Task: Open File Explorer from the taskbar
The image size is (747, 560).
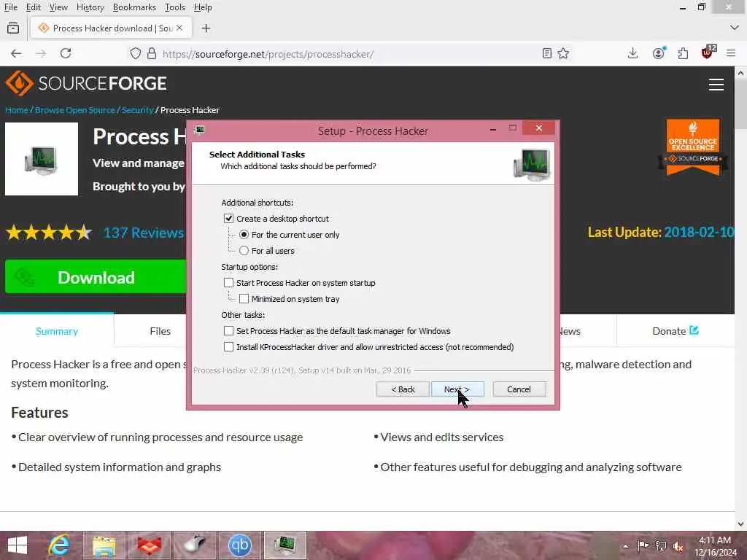Action: point(104,545)
